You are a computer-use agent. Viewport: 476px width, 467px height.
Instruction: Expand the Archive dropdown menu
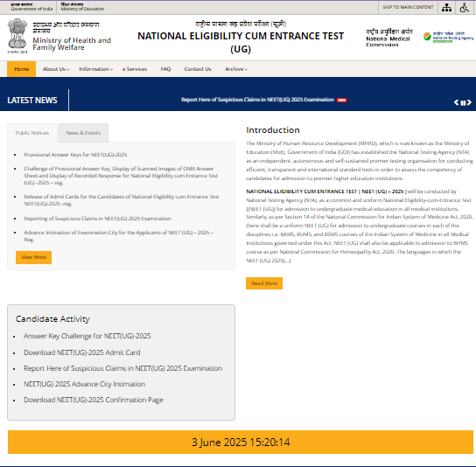tap(236, 69)
